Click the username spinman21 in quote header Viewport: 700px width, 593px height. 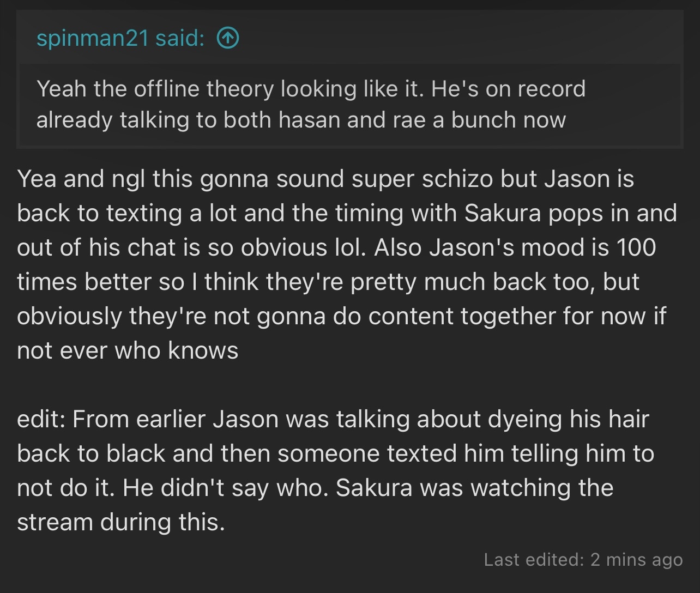92,38
